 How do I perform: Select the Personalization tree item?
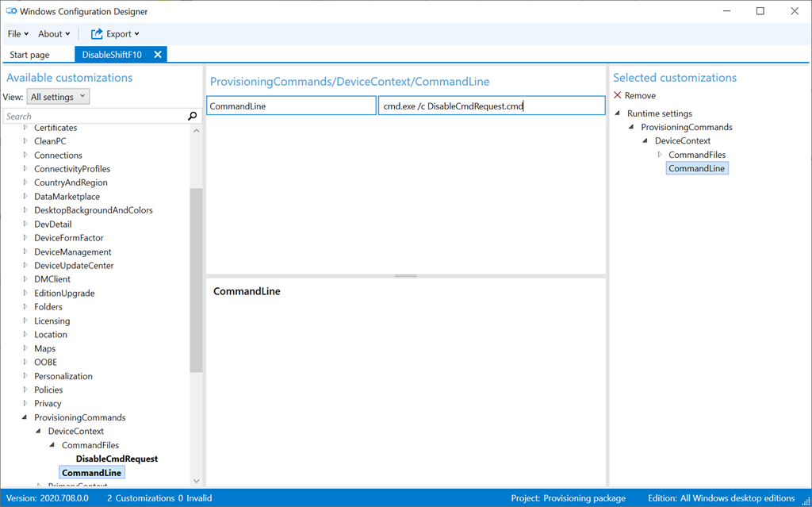point(63,376)
